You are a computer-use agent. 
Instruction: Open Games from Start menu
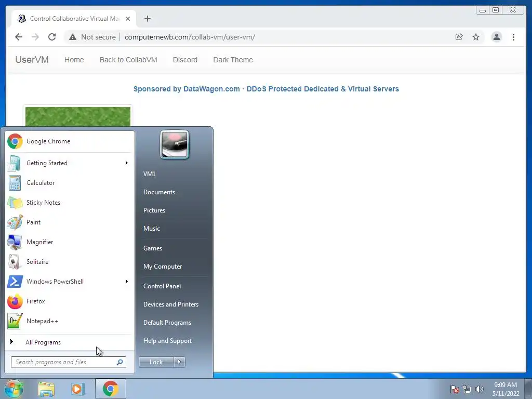[x=153, y=248]
